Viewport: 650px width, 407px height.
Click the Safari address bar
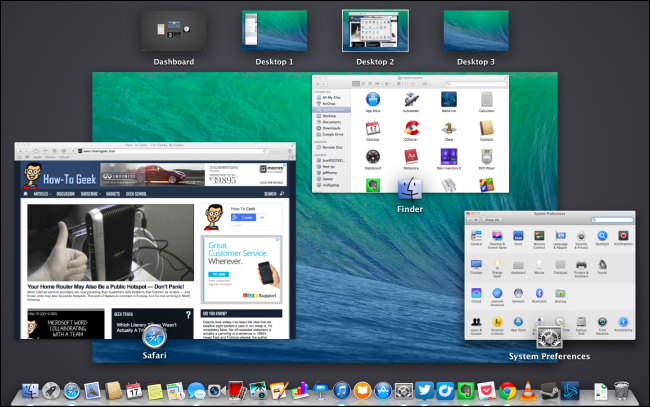point(170,151)
